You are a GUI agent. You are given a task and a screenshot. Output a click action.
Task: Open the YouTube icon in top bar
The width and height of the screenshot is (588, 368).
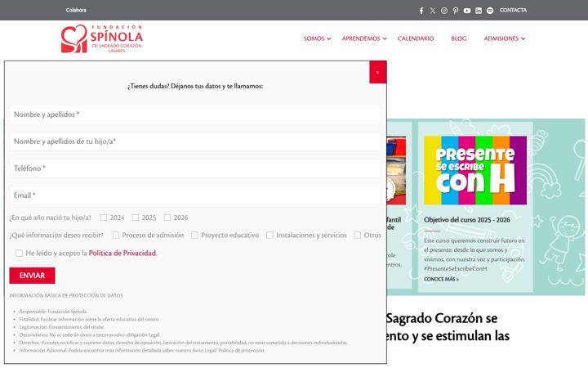(x=467, y=11)
